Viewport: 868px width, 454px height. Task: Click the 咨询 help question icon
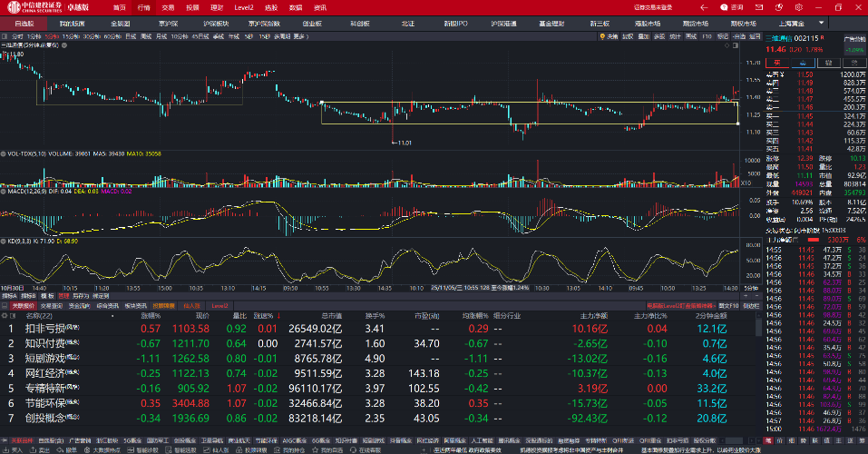[x=732, y=7]
